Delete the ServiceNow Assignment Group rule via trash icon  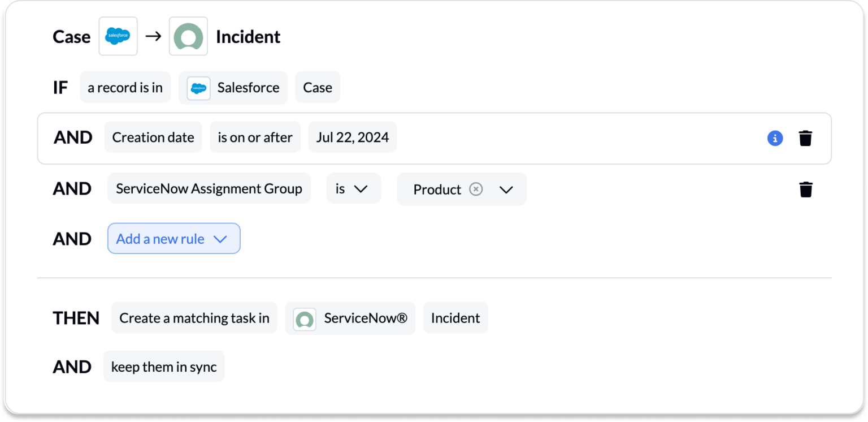coord(806,189)
